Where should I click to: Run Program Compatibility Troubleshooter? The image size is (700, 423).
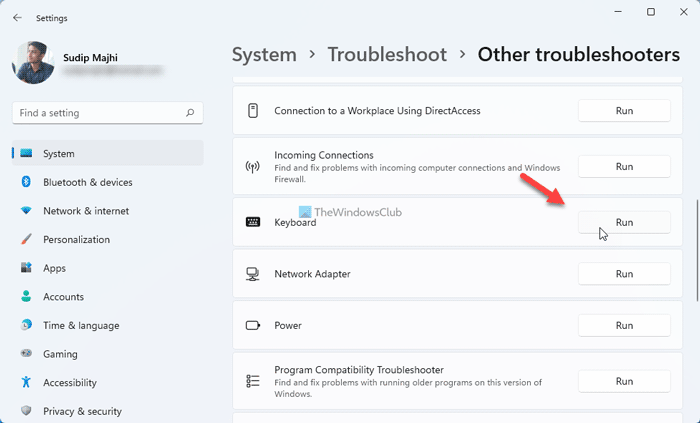point(624,381)
